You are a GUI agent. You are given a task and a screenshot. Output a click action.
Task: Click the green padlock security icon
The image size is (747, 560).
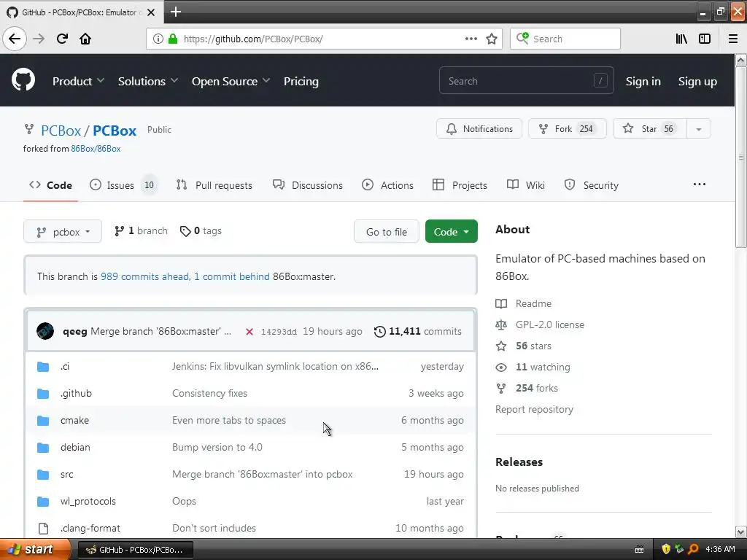click(x=173, y=39)
